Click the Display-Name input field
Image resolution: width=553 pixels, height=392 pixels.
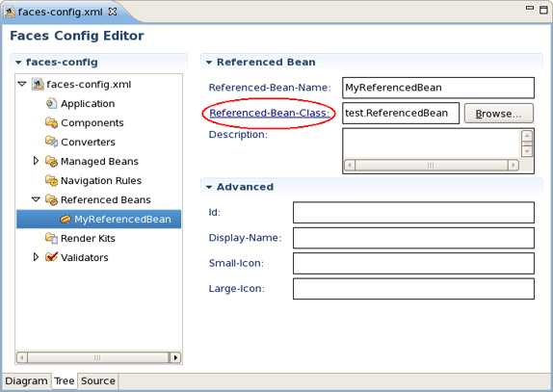tap(413, 238)
